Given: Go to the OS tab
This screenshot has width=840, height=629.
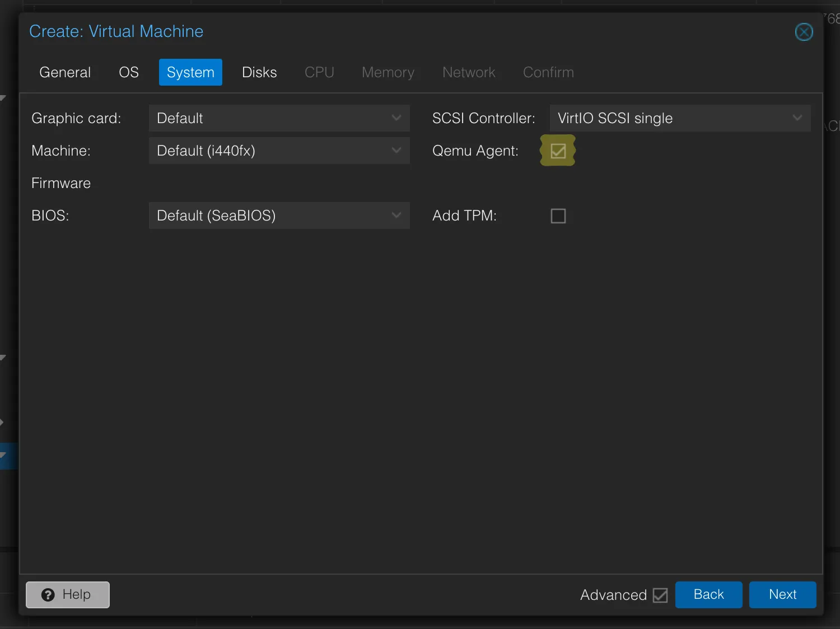Looking at the screenshot, I should (x=129, y=72).
